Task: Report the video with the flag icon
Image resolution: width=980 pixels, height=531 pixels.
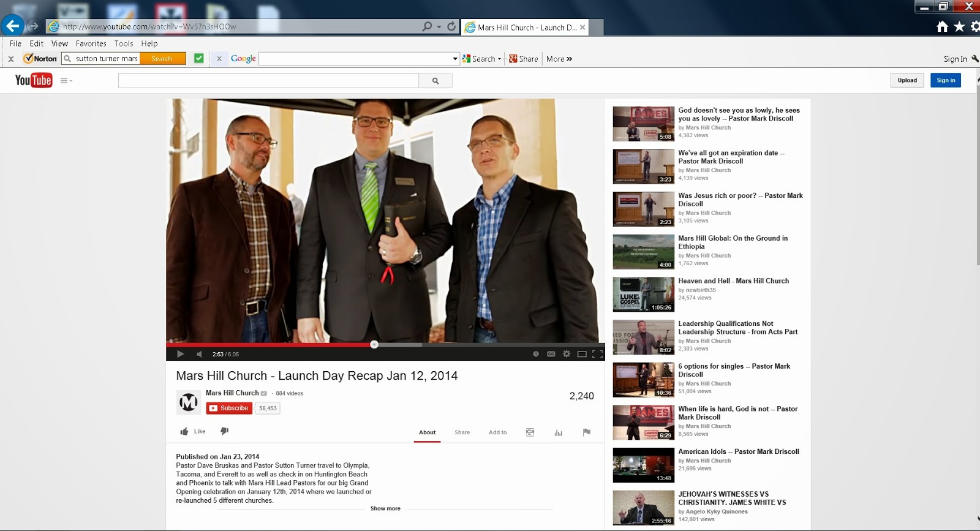Action: point(586,432)
